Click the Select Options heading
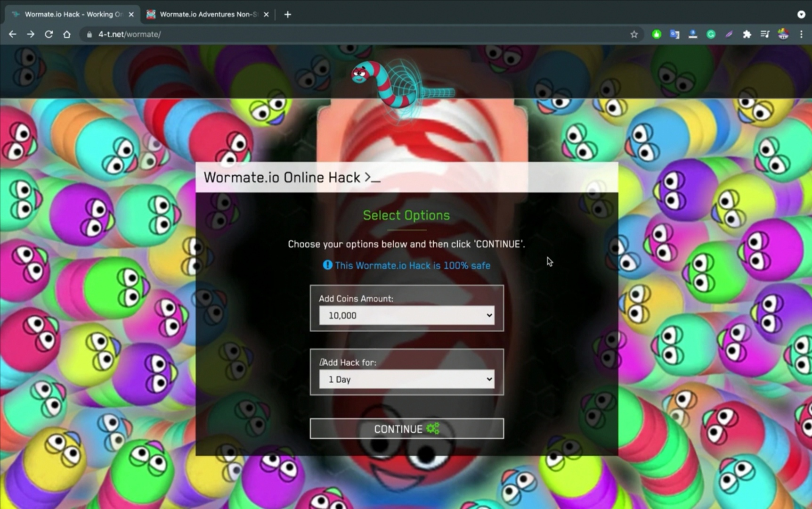Viewport: 812px width, 509px height. [406, 215]
